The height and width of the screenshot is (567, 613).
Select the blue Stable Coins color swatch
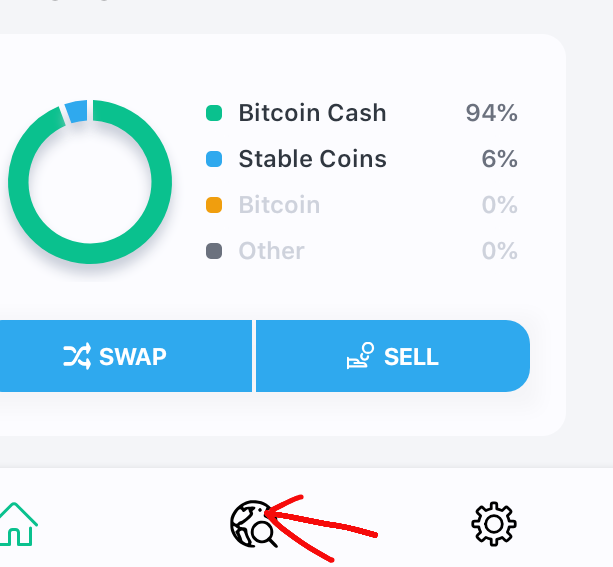[214, 159]
